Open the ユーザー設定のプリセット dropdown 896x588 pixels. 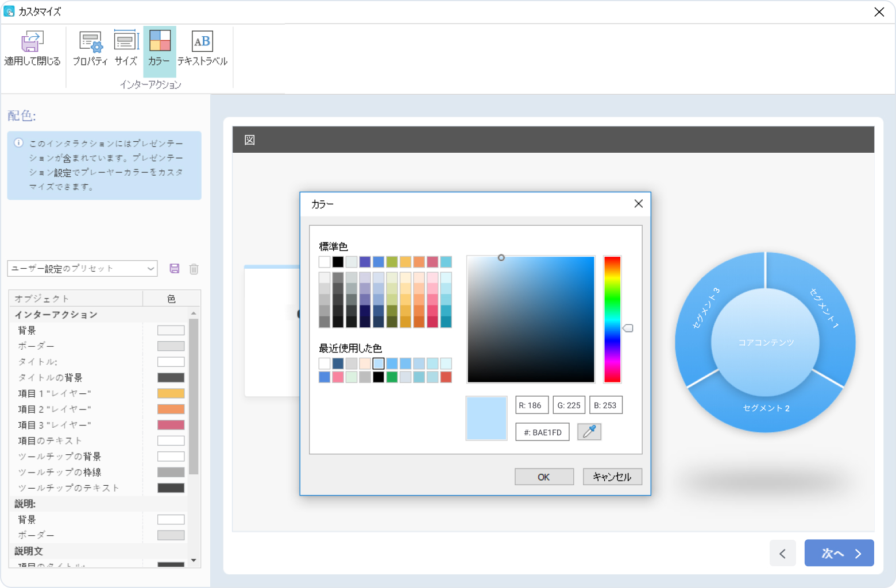[83, 269]
